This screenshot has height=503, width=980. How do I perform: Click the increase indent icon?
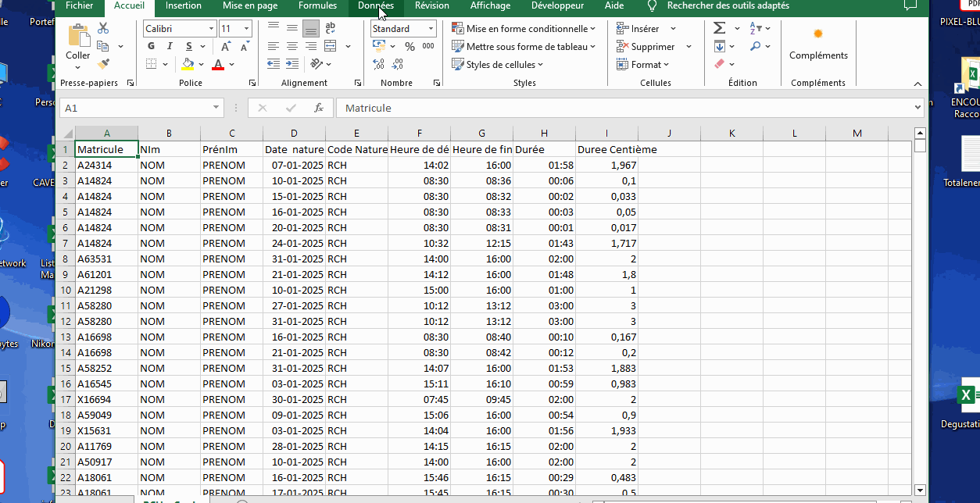click(291, 64)
